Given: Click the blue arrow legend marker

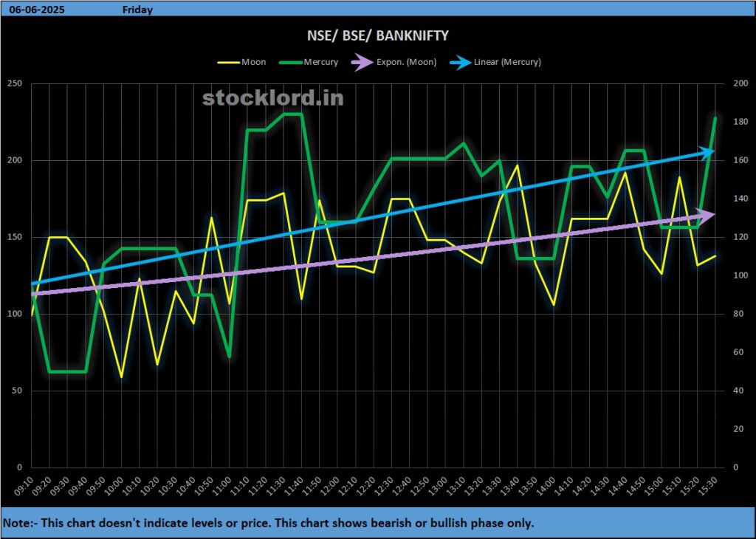Looking at the screenshot, I should point(461,62).
